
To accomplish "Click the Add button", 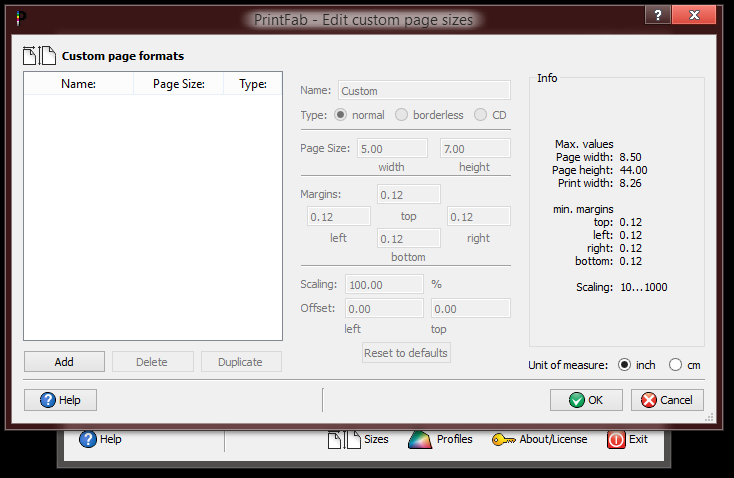I will (64, 362).
